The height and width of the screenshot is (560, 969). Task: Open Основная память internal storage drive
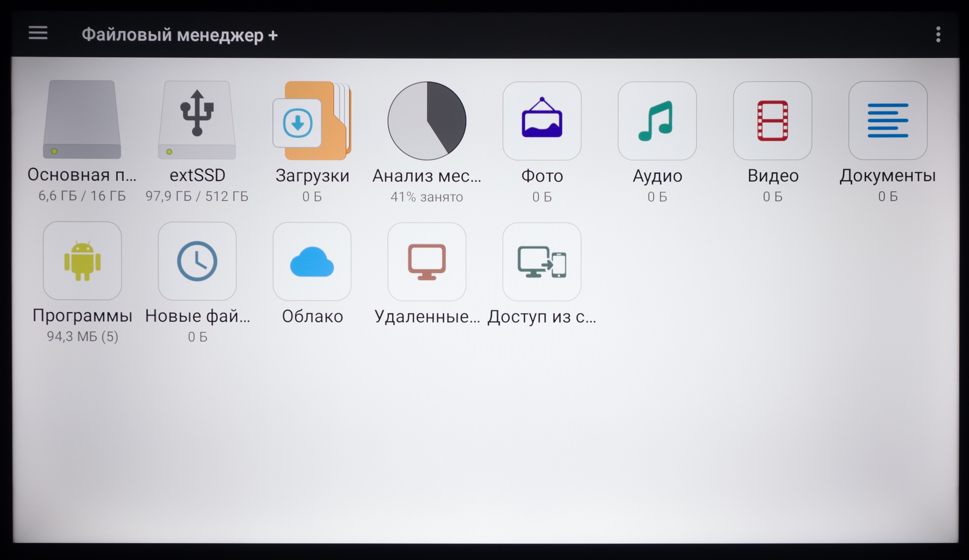82,120
